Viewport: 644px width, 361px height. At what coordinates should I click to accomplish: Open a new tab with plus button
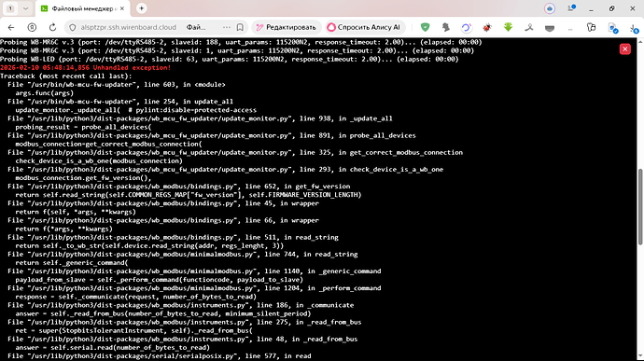coord(141,8)
